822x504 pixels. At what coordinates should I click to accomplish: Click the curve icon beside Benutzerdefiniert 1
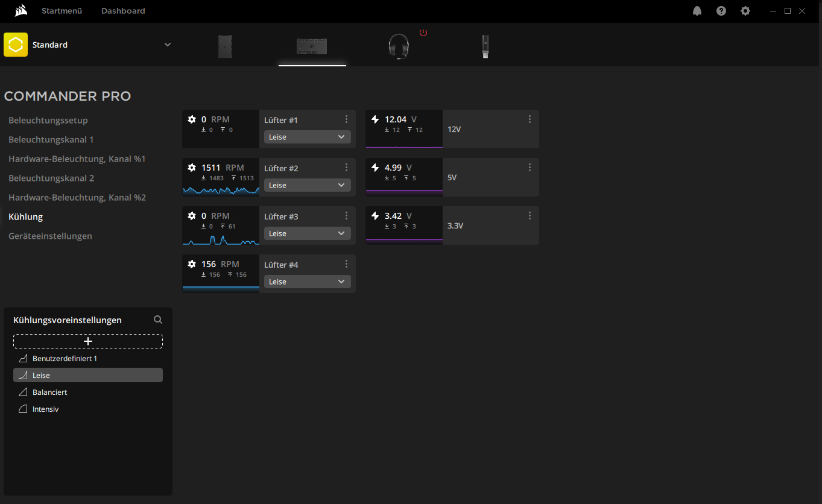[23, 358]
